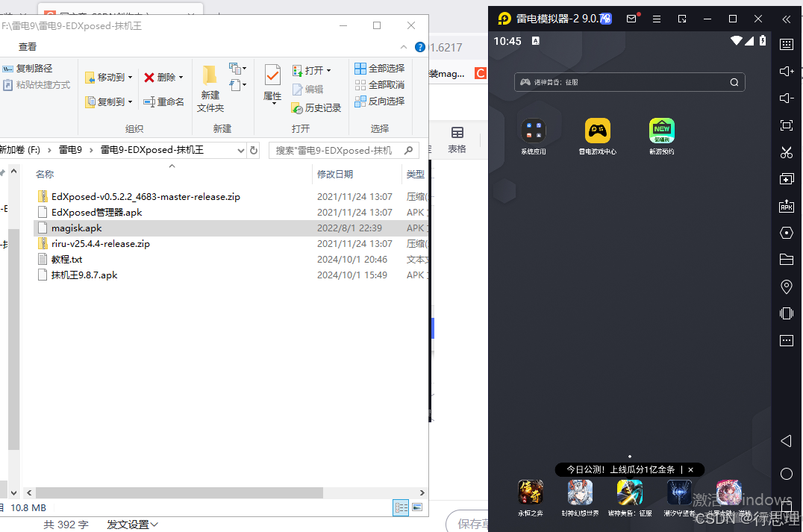The width and height of the screenshot is (803, 532).
Task: Click 编辑 edit in Explorer ribbon
Action: tap(307, 89)
